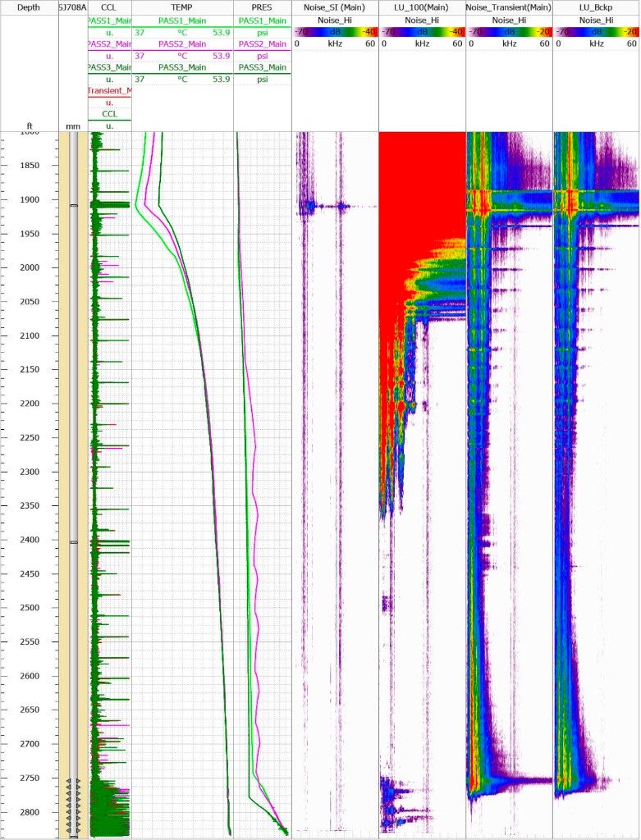The height and width of the screenshot is (840, 641).
Task: Click the PASS2 psi unit label
Action: 262,56
